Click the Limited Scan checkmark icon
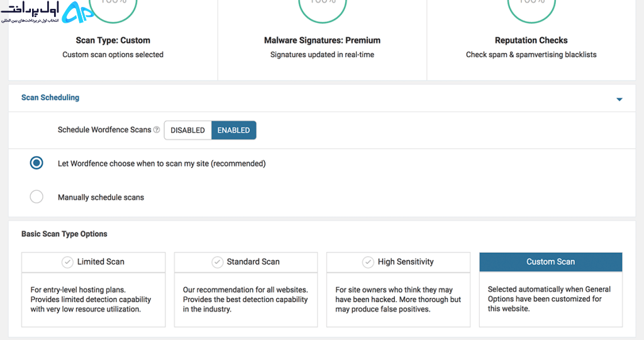This screenshot has width=644, height=340. click(67, 262)
